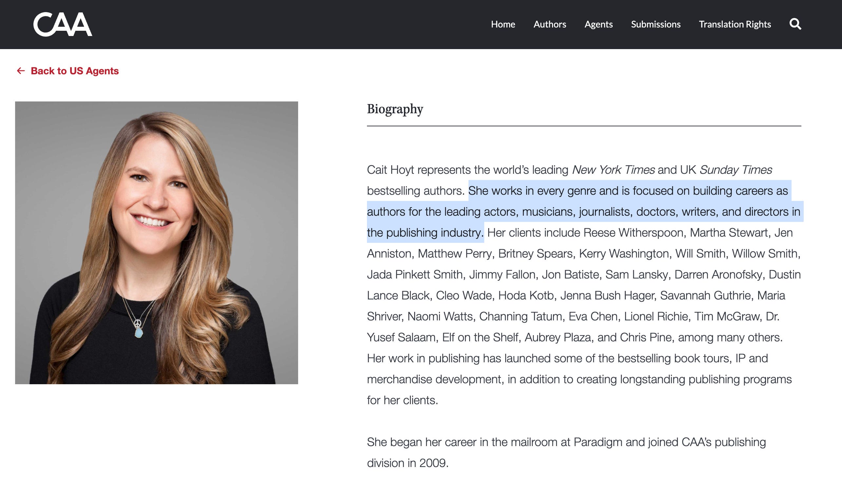The height and width of the screenshot is (504, 842).
Task: Click the word Paradigm in the bio
Action: [x=598, y=442]
